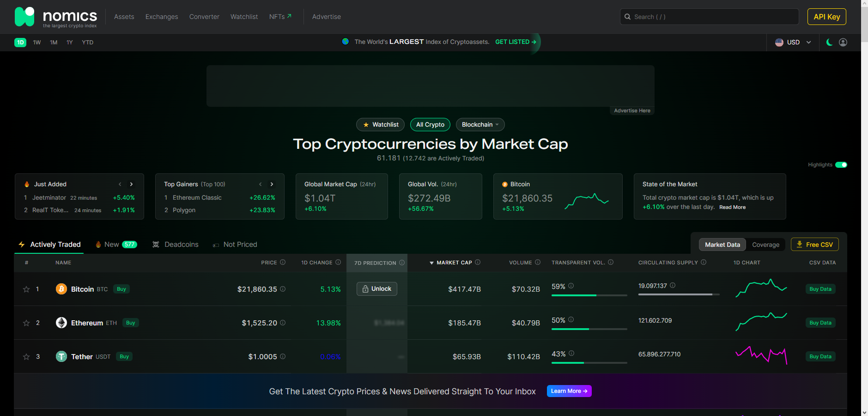Open info icon beside VOLUME header
868x416 pixels.
pos(538,262)
